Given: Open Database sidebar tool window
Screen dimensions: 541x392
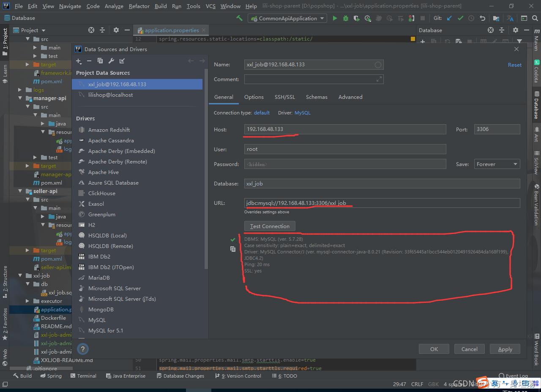Looking at the screenshot, I should pos(536,106).
